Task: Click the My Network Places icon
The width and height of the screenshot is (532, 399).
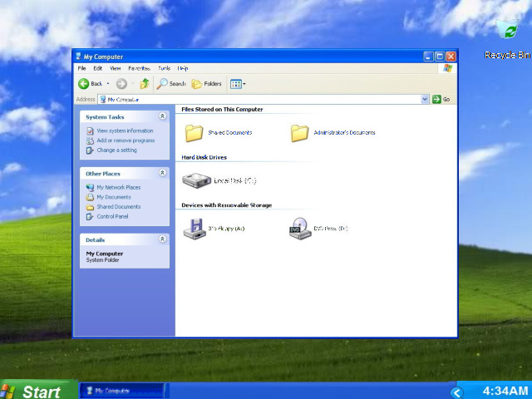Action: [90, 187]
